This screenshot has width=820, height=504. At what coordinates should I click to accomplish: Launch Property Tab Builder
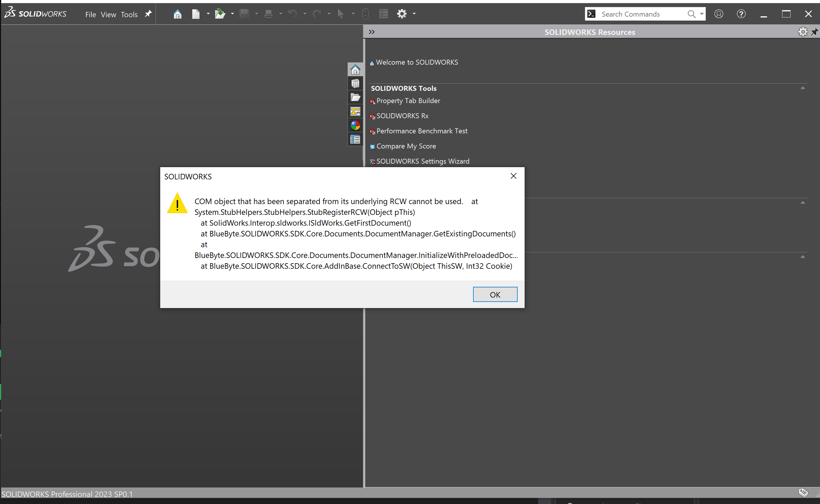408,101
